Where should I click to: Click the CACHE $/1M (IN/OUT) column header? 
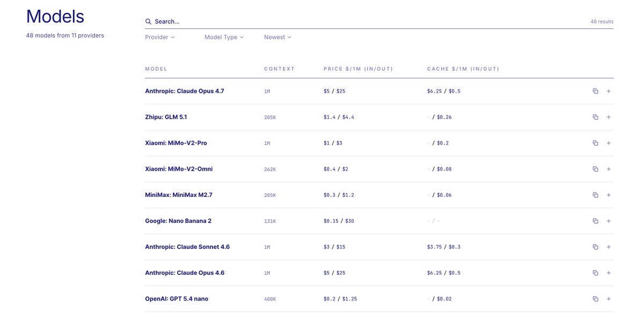pyautogui.click(x=463, y=69)
